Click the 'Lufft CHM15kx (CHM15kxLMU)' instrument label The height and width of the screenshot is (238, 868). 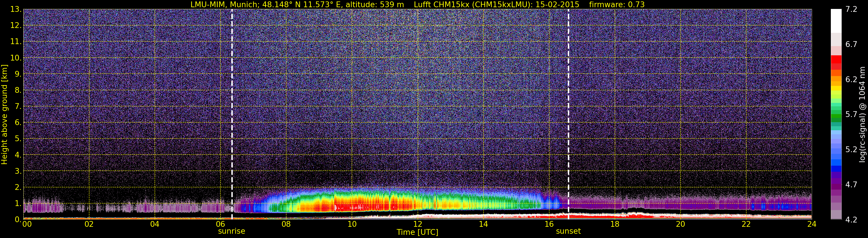click(473, 4)
